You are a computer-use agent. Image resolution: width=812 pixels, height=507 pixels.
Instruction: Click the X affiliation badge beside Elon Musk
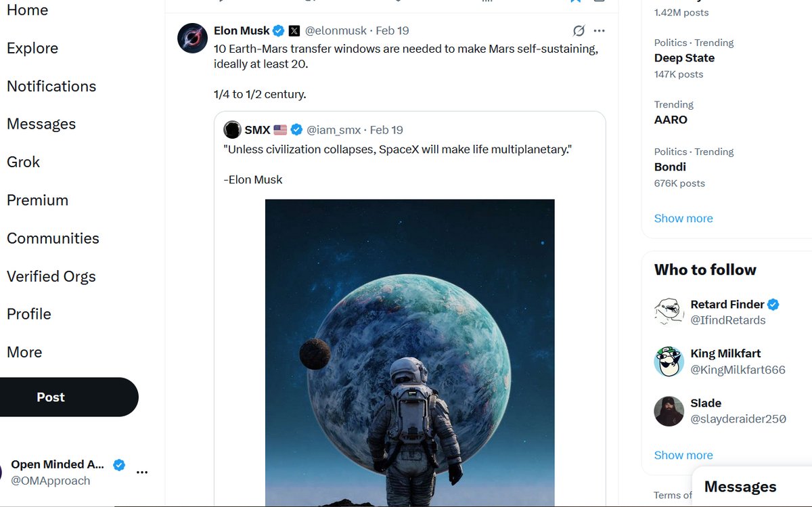pyautogui.click(x=294, y=30)
